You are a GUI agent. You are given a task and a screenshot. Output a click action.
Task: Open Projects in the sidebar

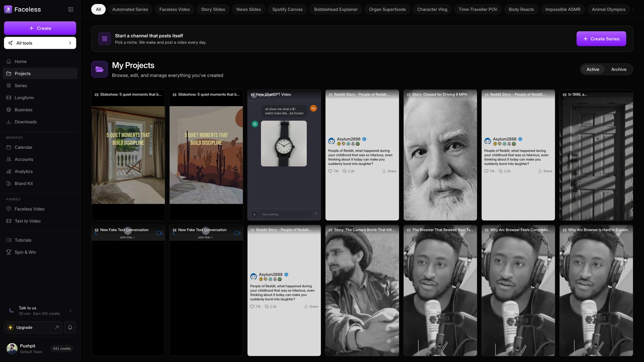point(40,74)
